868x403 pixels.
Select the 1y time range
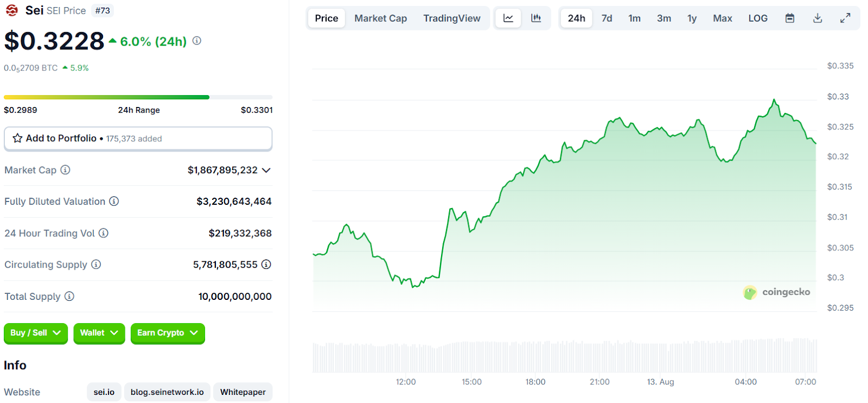[x=692, y=18]
